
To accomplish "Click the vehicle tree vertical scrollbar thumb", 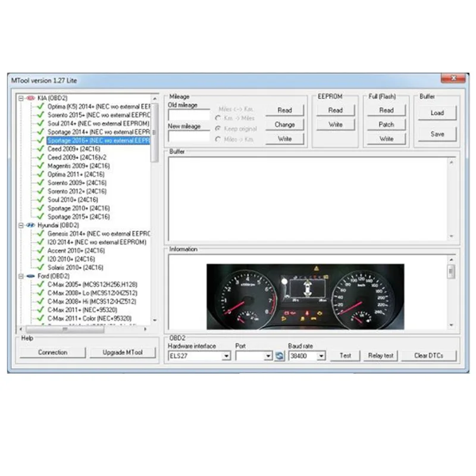I will (155, 133).
